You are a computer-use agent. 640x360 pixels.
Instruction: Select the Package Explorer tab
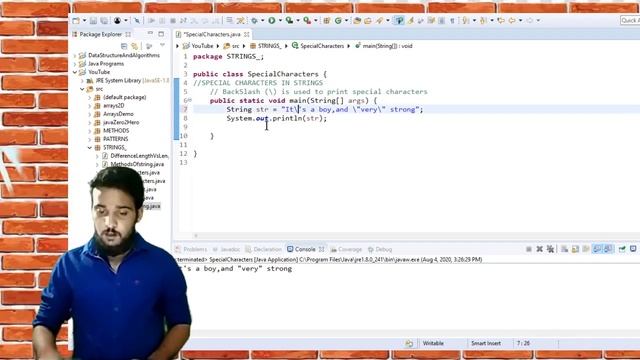[100, 34]
